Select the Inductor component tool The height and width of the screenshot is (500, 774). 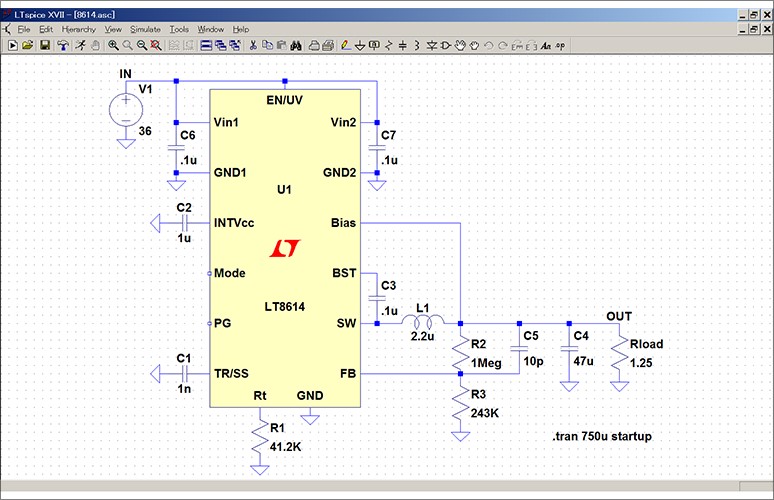416,45
